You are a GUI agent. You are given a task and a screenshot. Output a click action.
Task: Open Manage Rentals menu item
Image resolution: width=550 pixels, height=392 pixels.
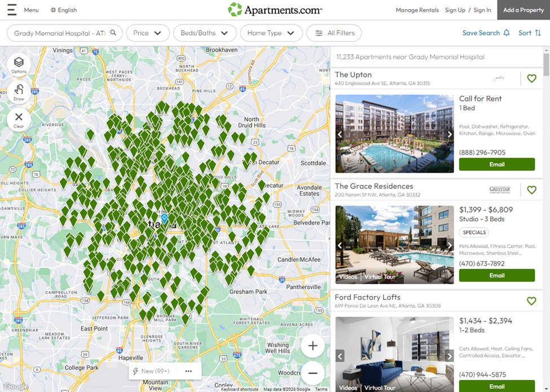click(x=417, y=10)
